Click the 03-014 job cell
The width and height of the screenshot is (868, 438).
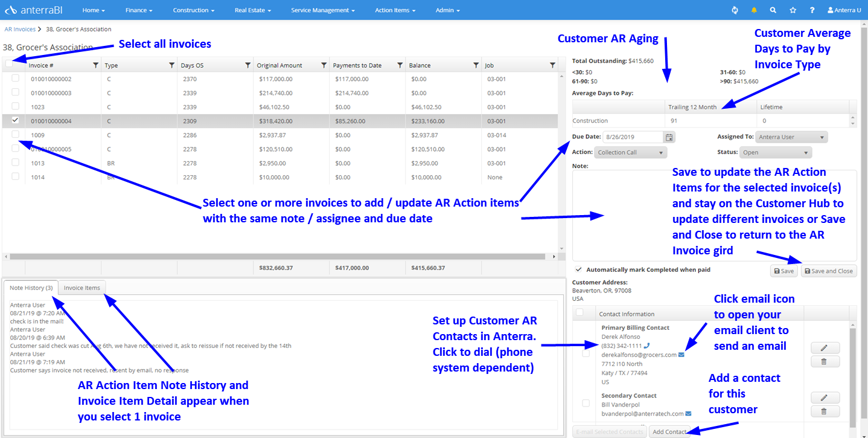click(x=497, y=135)
